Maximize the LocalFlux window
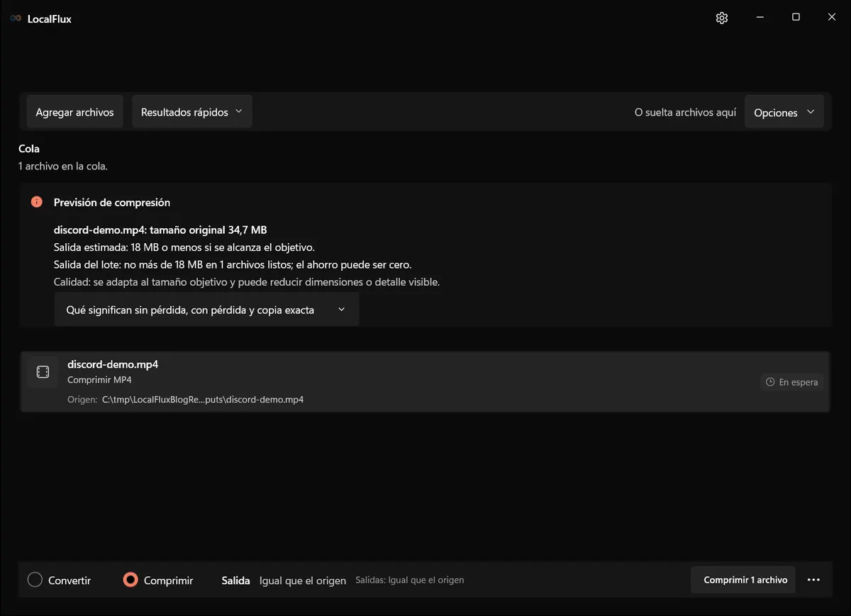The width and height of the screenshot is (851, 616). [x=796, y=18]
